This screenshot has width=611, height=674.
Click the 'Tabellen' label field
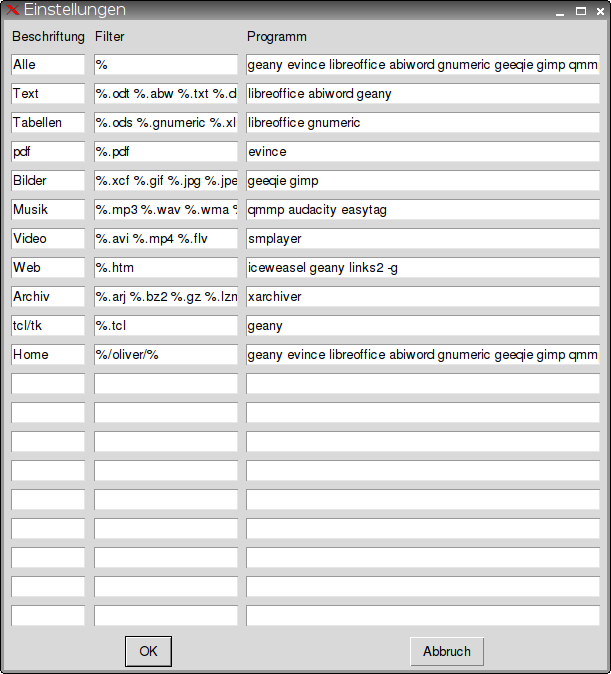click(x=48, y=123)
